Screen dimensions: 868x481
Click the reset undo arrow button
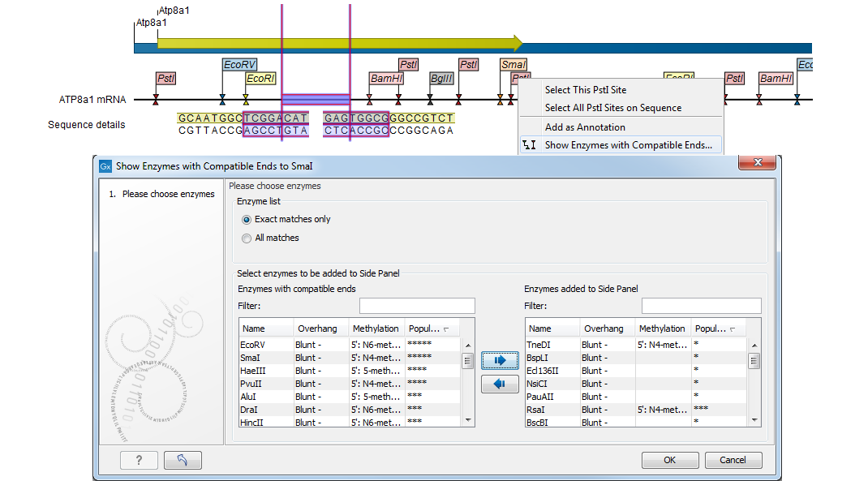pyautogui.click(x=183, y=460)
